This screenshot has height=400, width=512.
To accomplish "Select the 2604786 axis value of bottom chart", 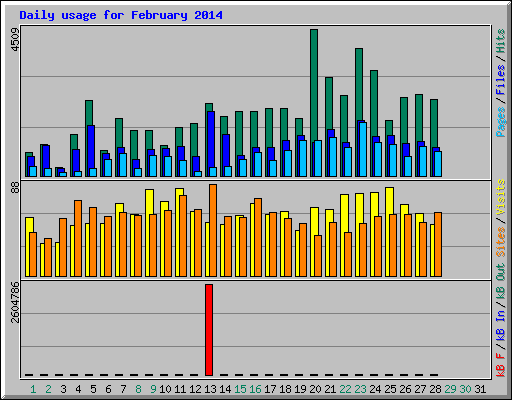I will (15, 302).
